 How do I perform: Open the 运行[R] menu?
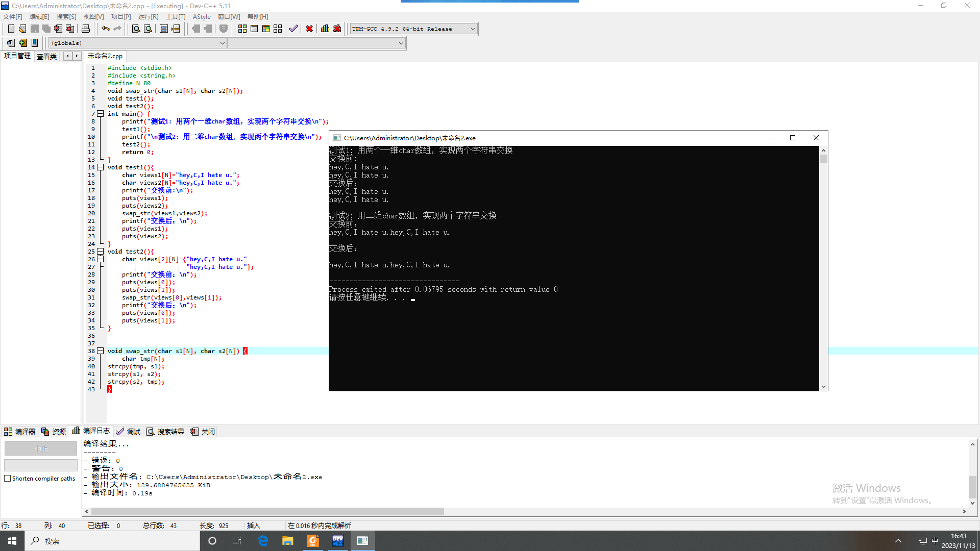click(x=148, y=17)
